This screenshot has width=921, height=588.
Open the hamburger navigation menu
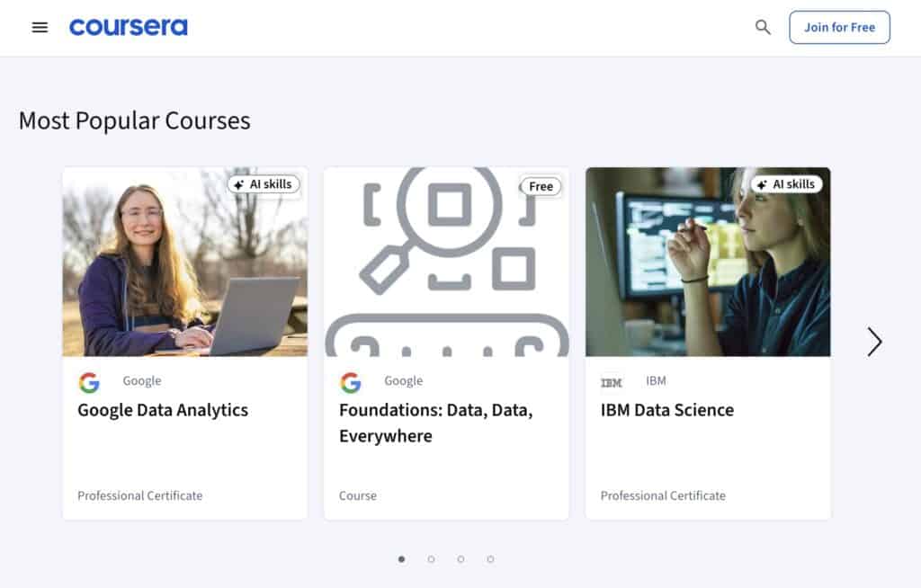click(x=40, y=27)
